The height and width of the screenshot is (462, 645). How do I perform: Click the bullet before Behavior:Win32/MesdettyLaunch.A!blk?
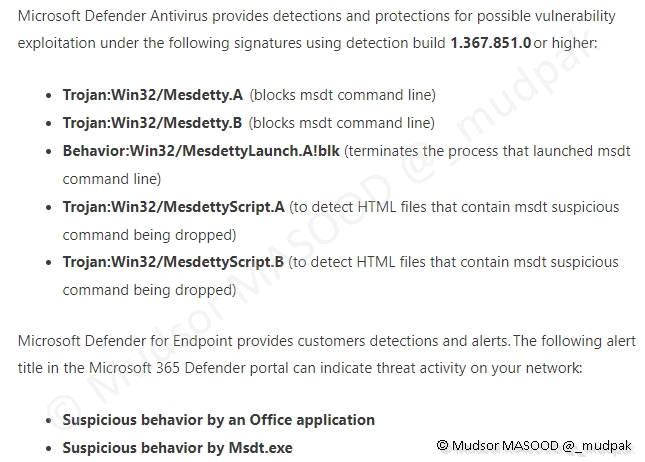(49, 152)
